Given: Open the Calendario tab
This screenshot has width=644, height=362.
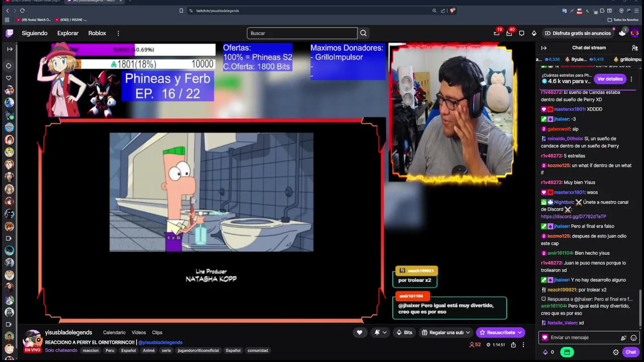Looking at the screenshot, I should (114, 332).
